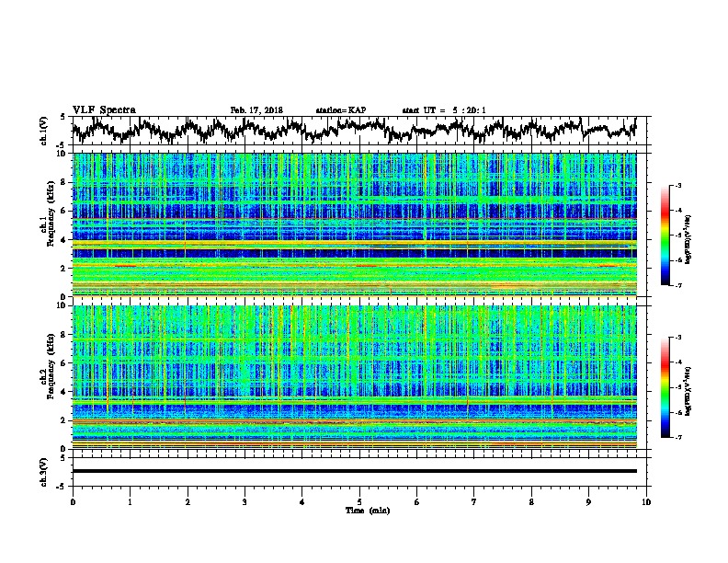Click the time-axis tick label "1"

pos(130,502)
